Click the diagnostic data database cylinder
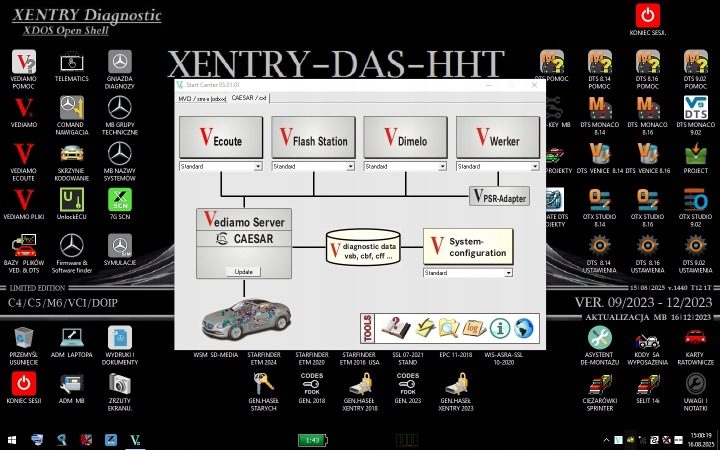Image resolution: width=720 pixels, height=450 pixels. (x=363, y=248)
